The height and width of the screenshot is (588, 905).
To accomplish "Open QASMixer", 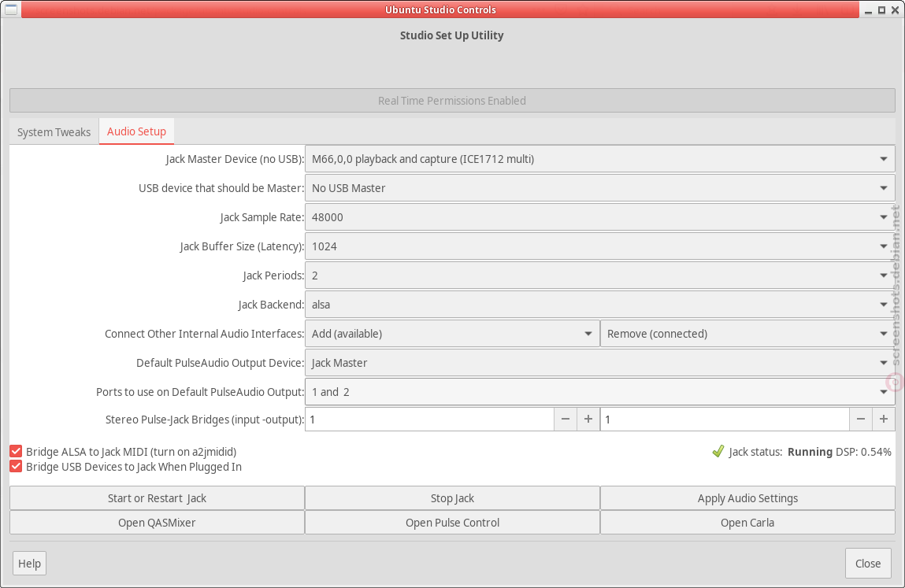I will tap(157, 522).
